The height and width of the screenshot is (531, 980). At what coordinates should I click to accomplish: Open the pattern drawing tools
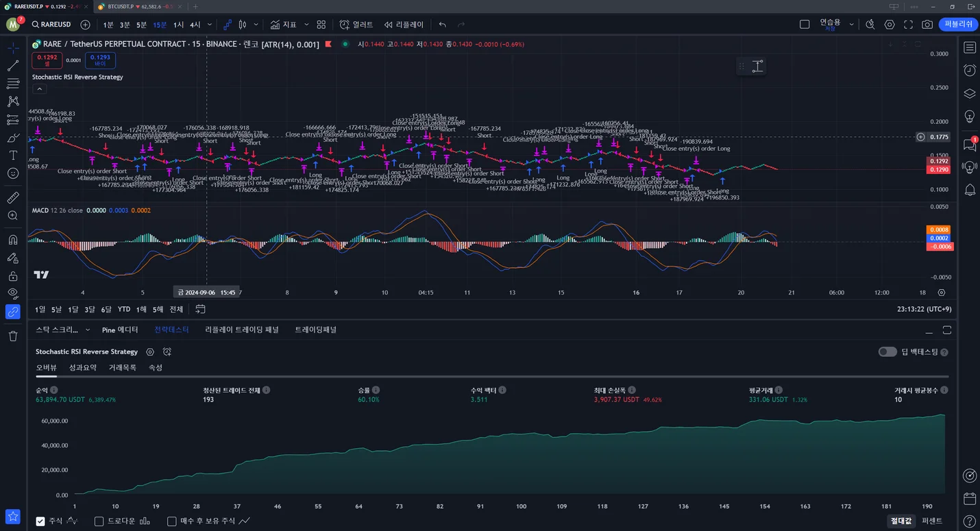coord(13,101)
